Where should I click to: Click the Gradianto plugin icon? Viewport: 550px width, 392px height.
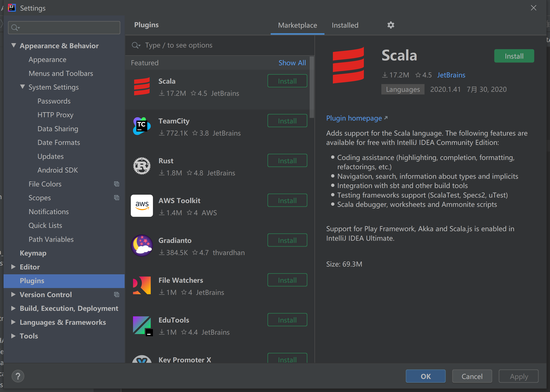142,246
